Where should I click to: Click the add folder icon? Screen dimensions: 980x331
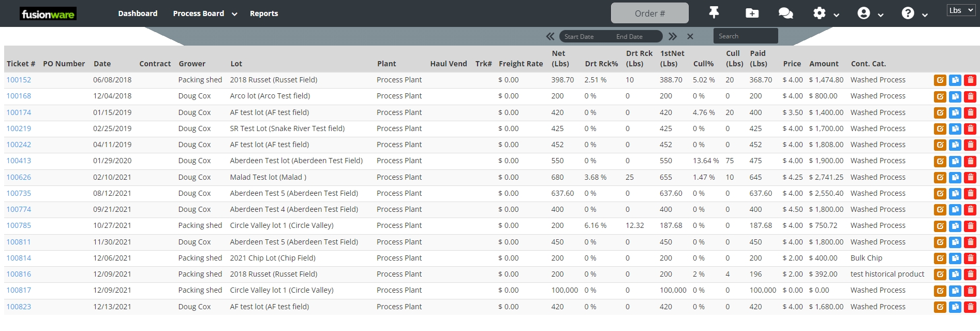pyautogui.click(x=752, y=13)
